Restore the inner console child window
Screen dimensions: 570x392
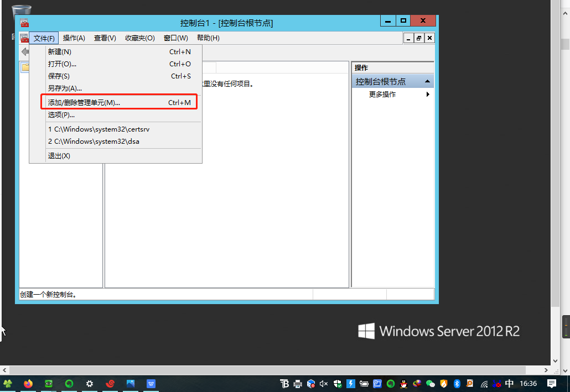pos(419,38)
